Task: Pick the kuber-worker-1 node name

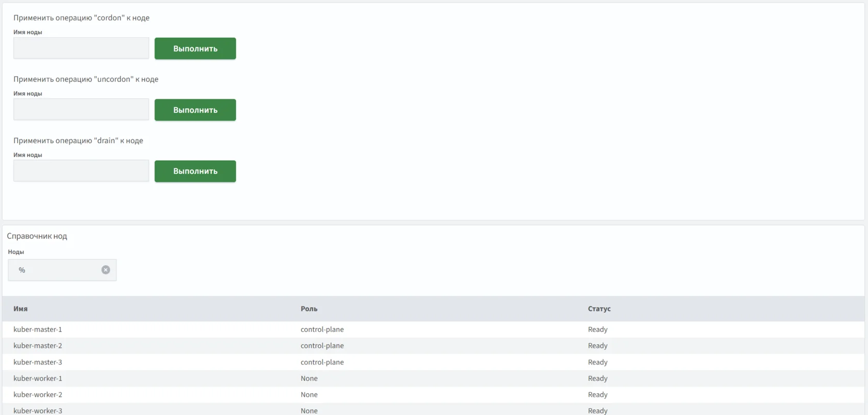Action: pyautogui.click(x=38, y=378)
